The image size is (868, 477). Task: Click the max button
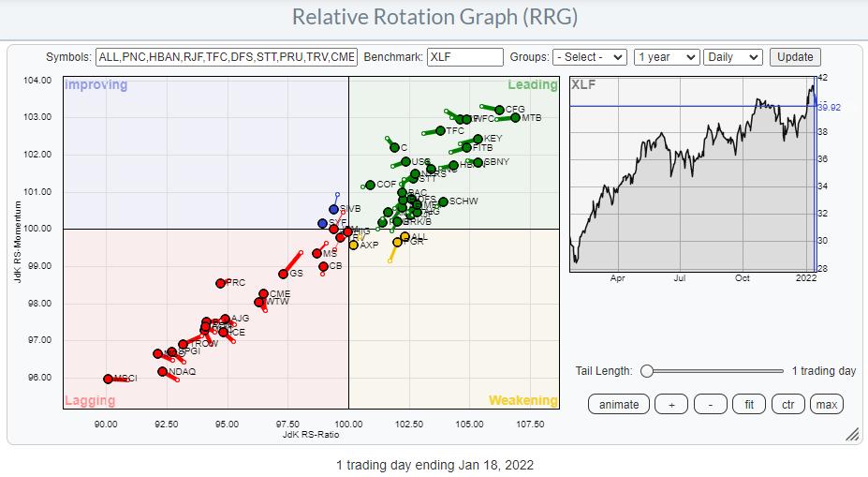pyautogui.click(x=826, y=404)
